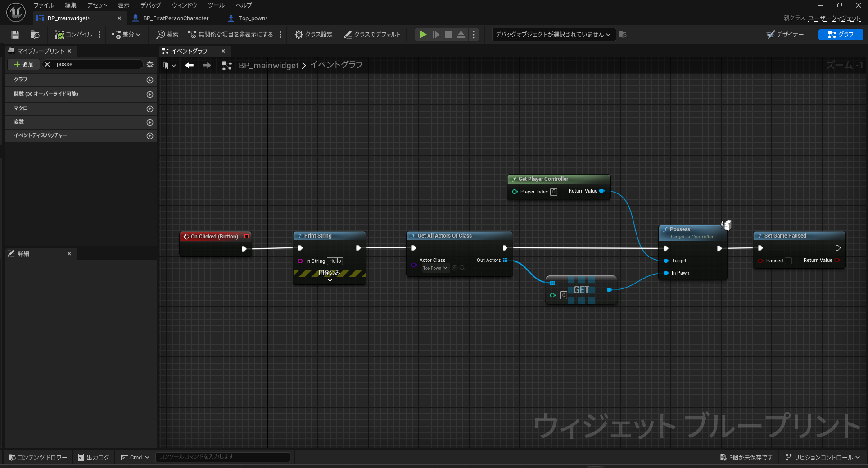Open the Find search tool
Screen dimensions: 868x468
[167, 35]
